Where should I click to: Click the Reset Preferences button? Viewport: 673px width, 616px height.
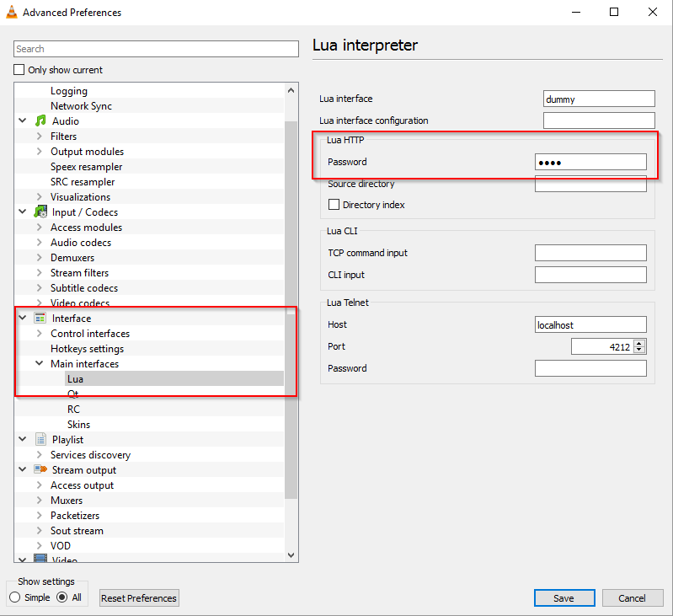pyautogui.click(x=139, y=598)
